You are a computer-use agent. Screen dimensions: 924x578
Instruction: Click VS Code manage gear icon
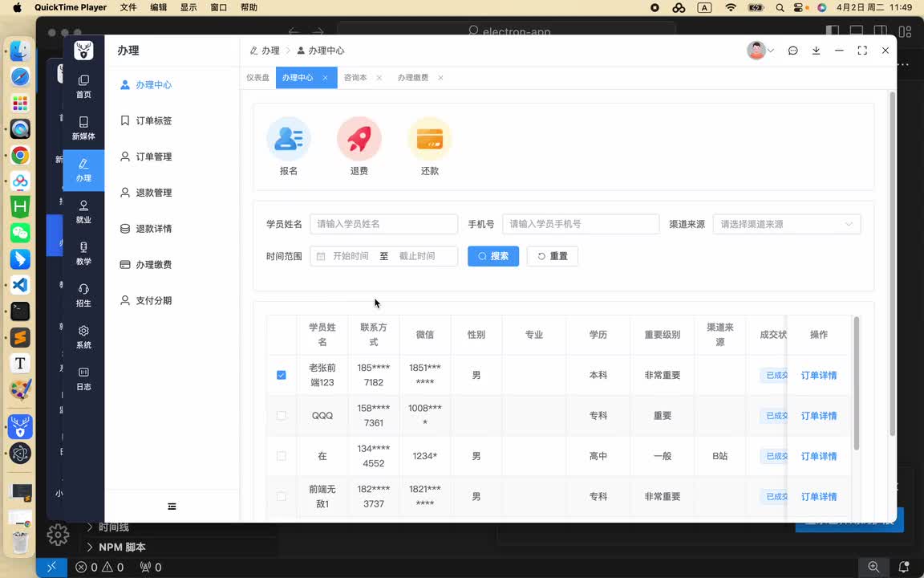[x=58, y=535]
